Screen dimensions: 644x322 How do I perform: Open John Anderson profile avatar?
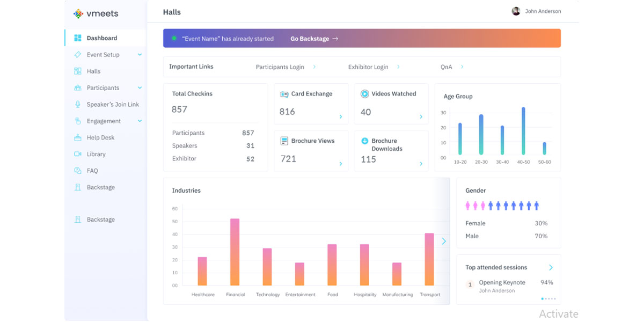point(516,11)
